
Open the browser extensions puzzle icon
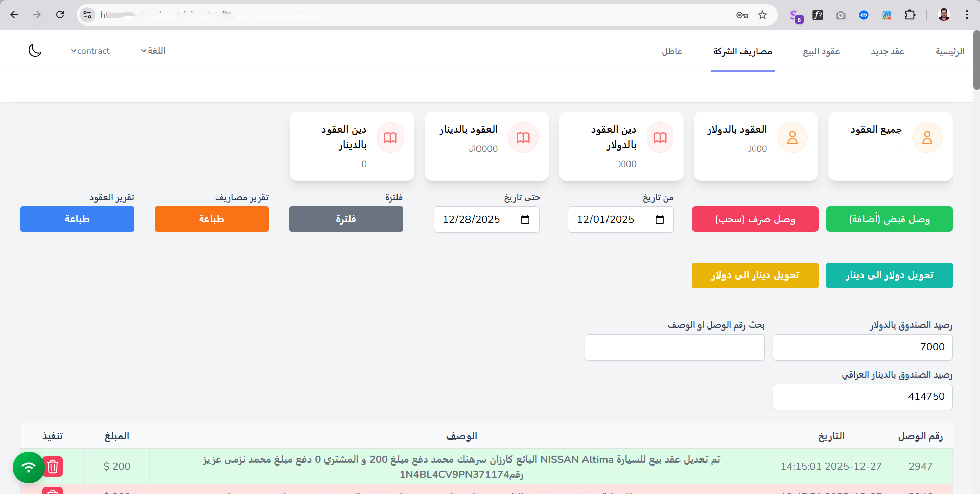pyautogui.click(x=910, y=15)
